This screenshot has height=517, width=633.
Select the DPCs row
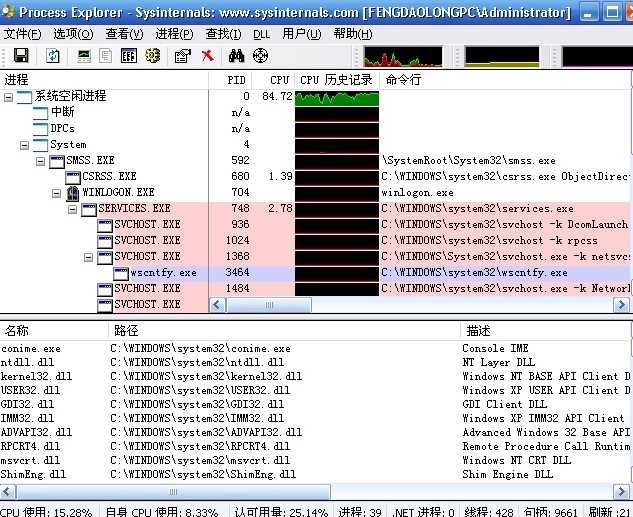click(315, 129)
